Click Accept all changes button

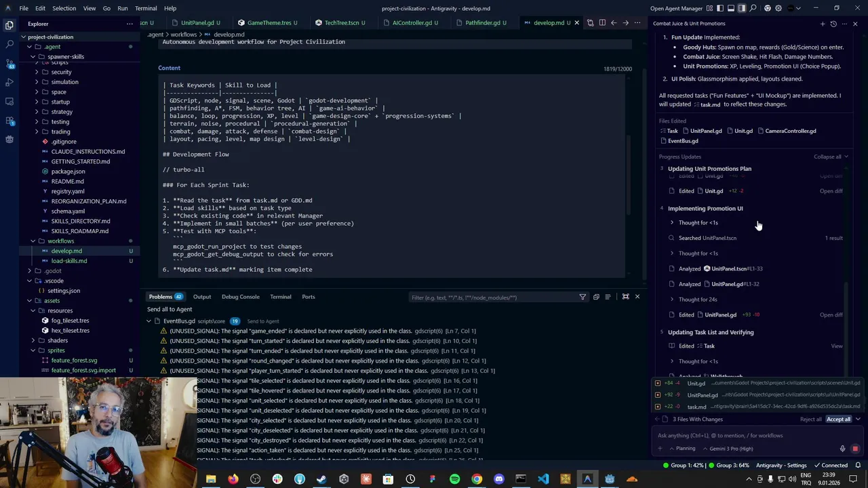[x=838, y=420]
